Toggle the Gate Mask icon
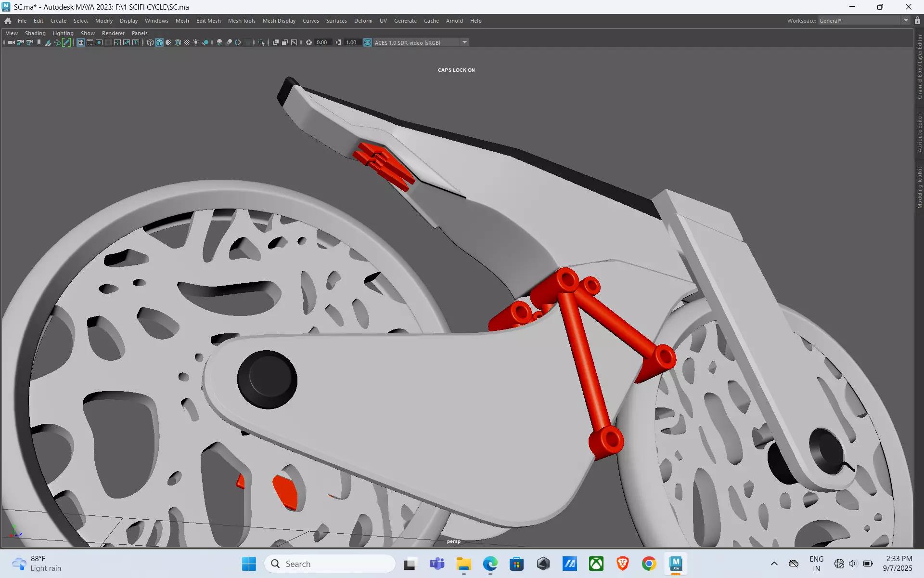924x578 pixels. click(108, 42)
